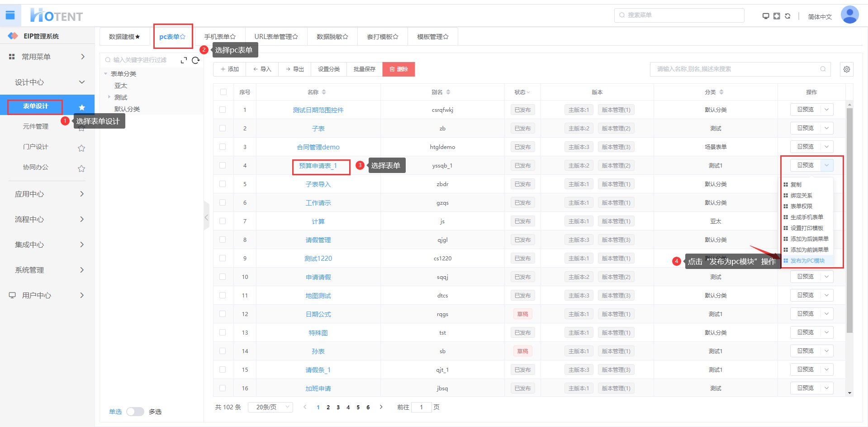868x427 pixels.
Task: Refresh the form category tree
Action: 195,60
